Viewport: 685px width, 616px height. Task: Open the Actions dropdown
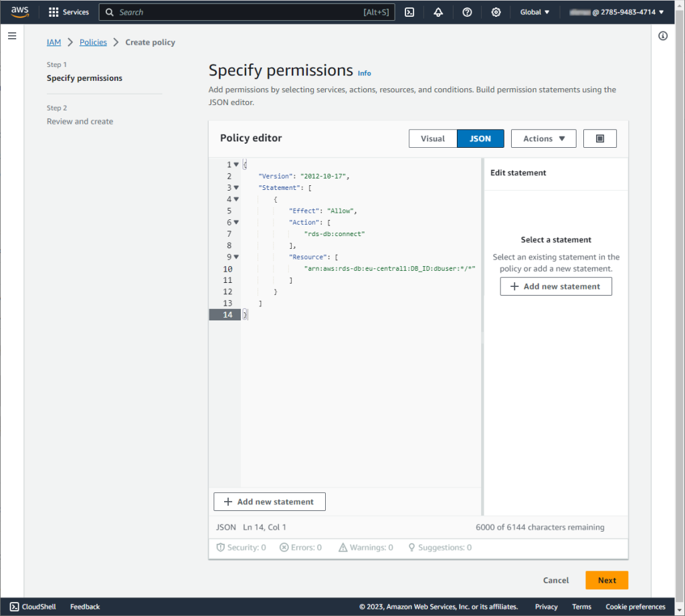click(543, 138)
